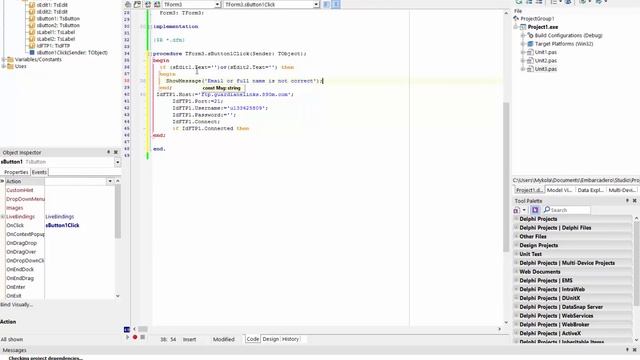Open the sButton1 instance dropdown
Screen dimensions: 640x360
point(118,162)
